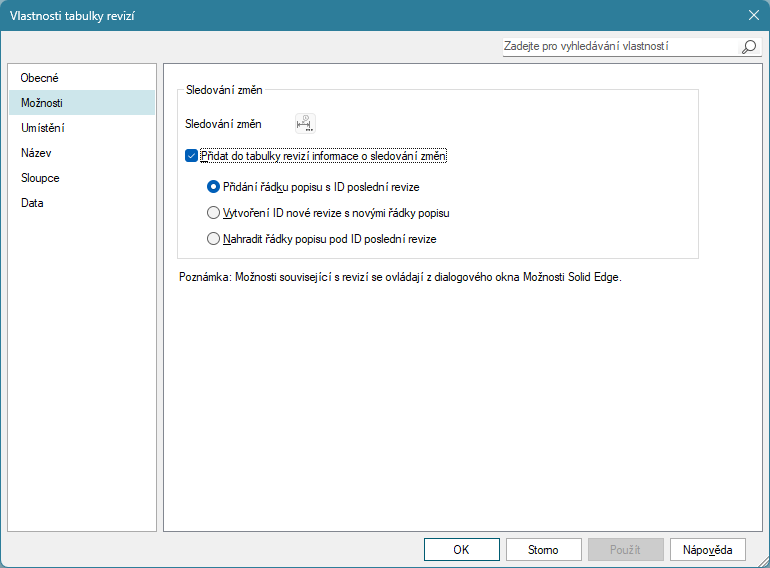Click the magnifier search icon

click(748, 47)
